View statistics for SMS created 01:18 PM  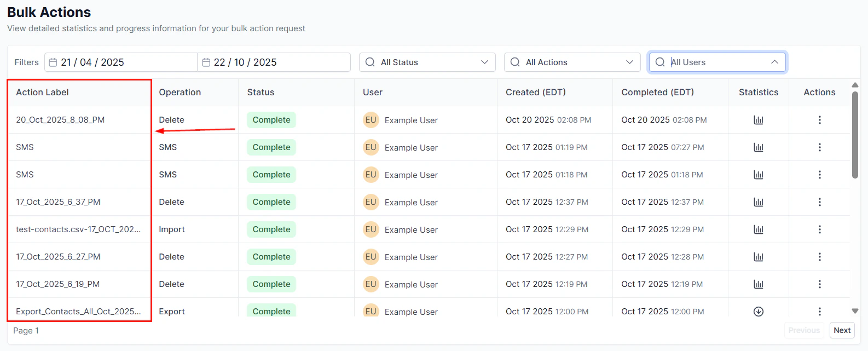pos(758,175)
